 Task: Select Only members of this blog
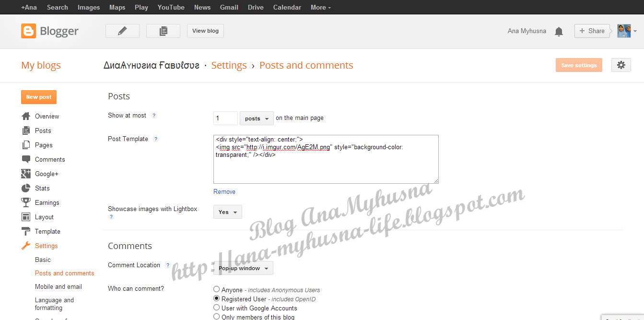pyautogui.click(x=217, y=317)
